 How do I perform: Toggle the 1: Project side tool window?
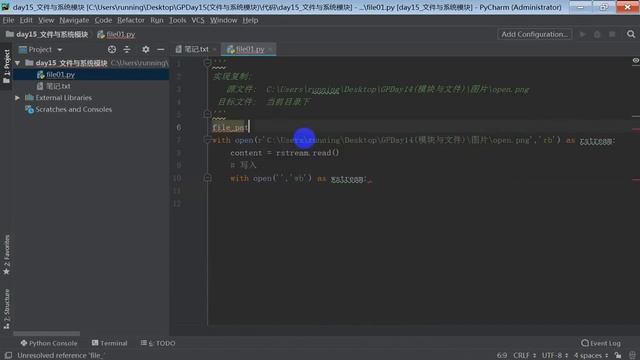[x=6, y=67]
